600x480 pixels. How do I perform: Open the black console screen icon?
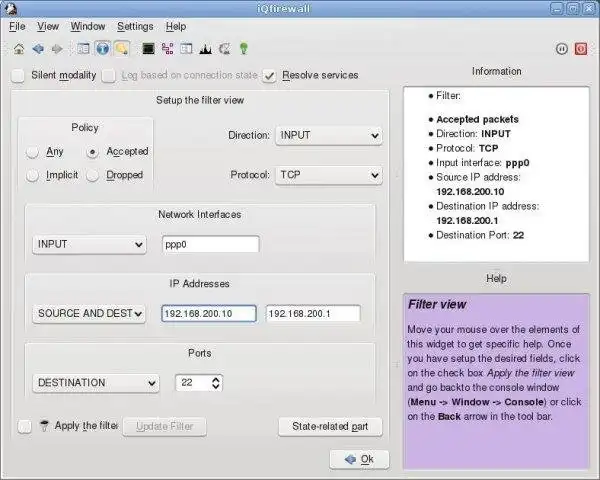[148, 49]
